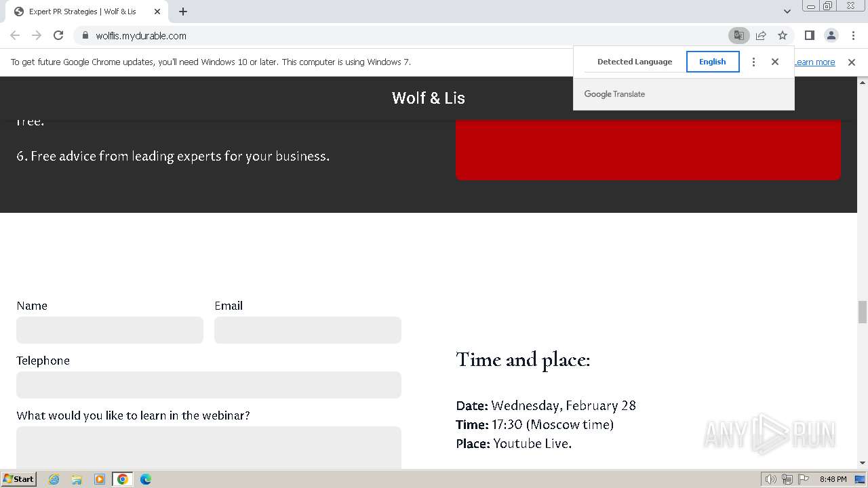868x488 pixels.
Task: Toggle the browser side panel icon
Action: [x=809, y=35]
